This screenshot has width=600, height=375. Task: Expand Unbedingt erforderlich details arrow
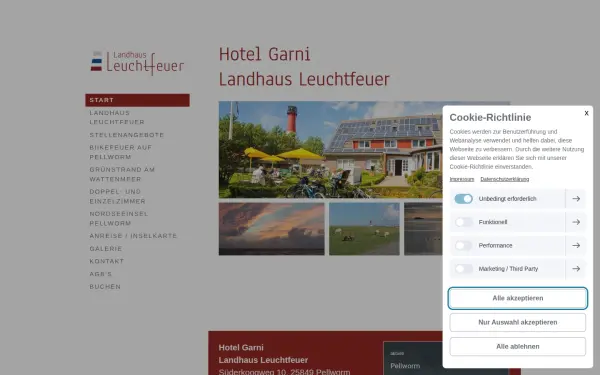click(576, 199)
